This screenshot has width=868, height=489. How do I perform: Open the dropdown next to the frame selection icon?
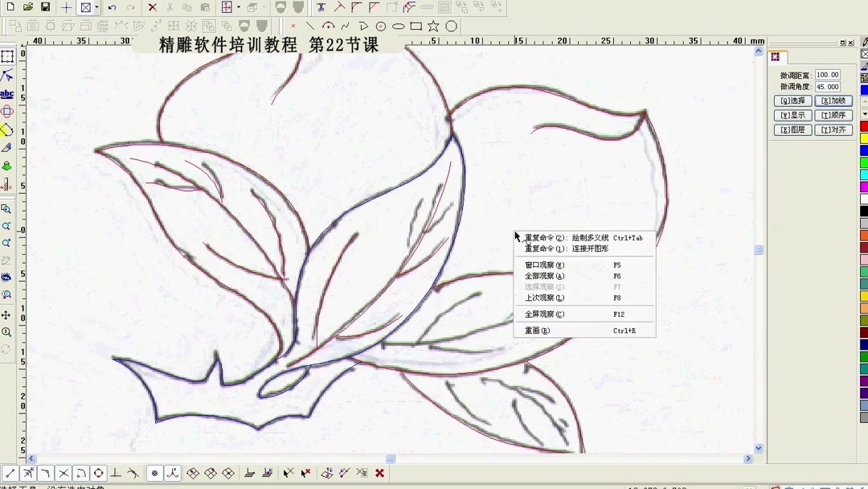[x=96, y=7]
